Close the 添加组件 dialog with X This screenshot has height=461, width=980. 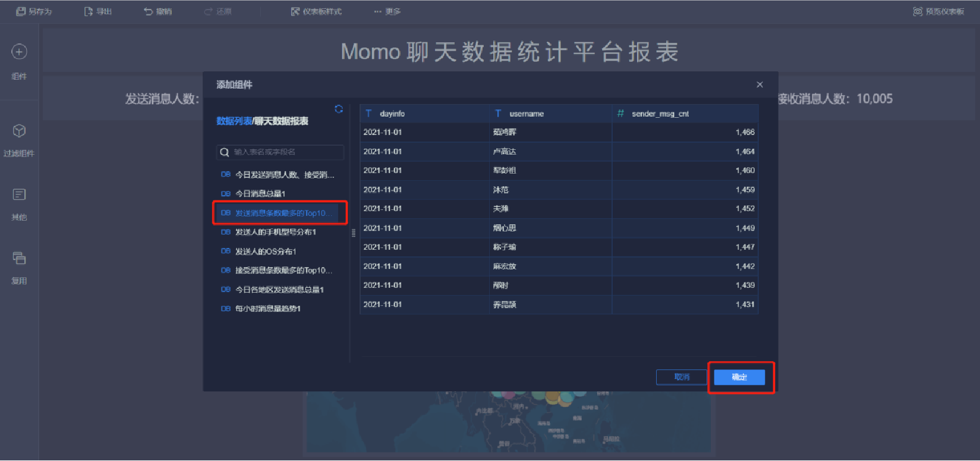pyautogui.click(x=760, y=84)
